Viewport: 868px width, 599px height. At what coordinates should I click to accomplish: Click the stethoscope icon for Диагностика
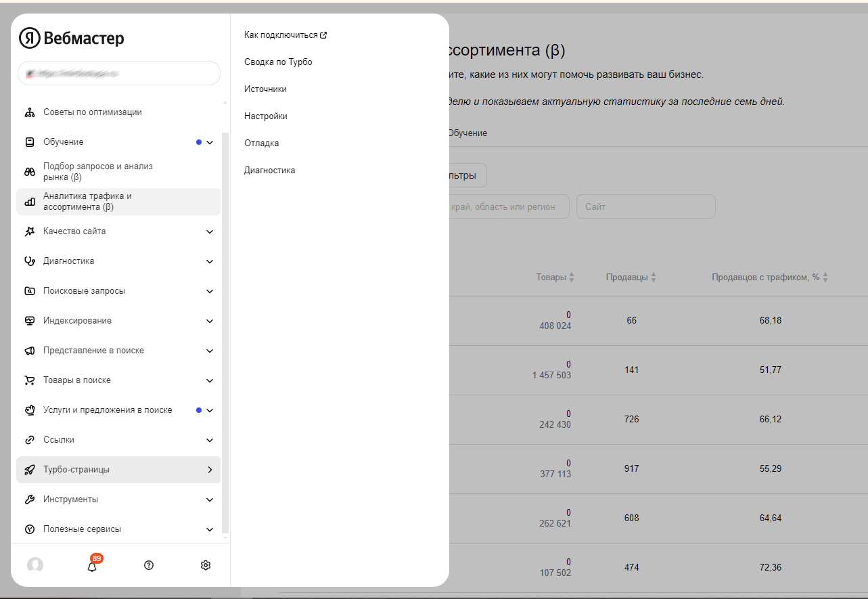point(30,261)
